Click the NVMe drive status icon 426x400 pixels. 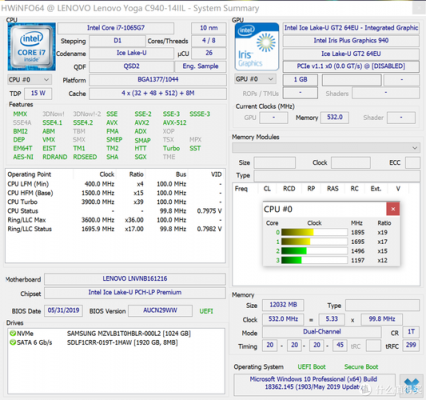pos(13,333)
